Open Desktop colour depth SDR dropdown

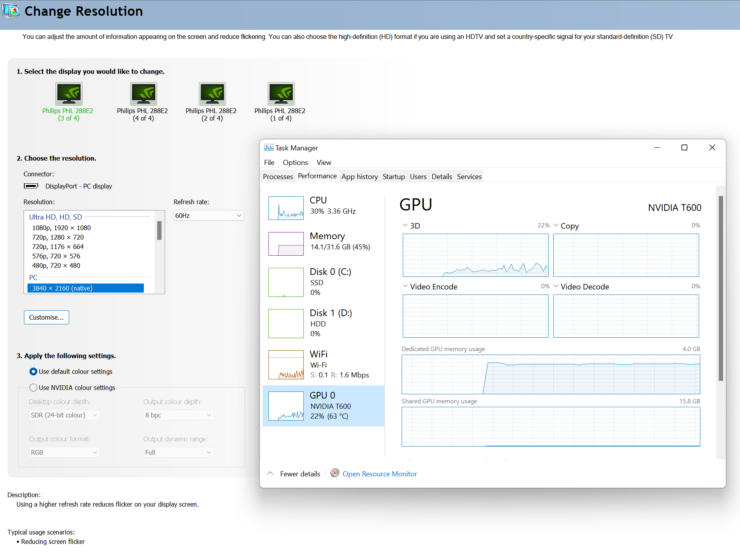[x=64, y=415]
